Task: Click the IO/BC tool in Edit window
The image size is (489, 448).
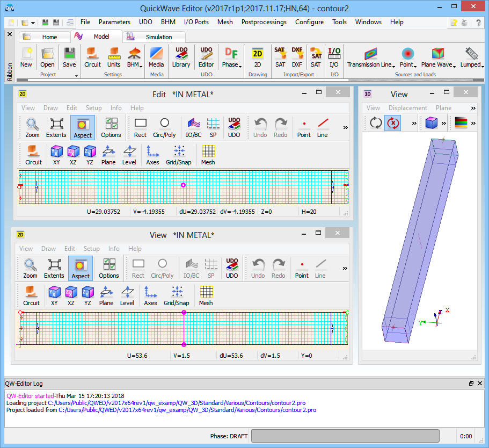Action: pyautogui.click(x=193, y=128)
